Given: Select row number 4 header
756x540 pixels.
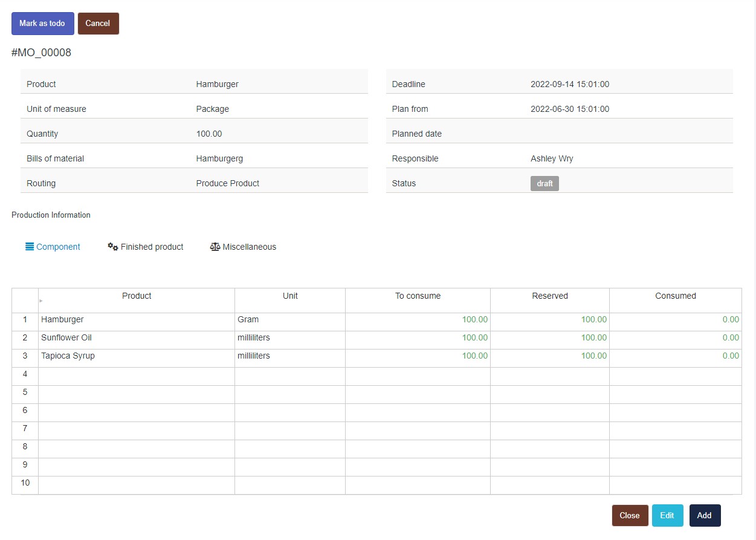Looking at the screenshot, I should tap(25, 374).
